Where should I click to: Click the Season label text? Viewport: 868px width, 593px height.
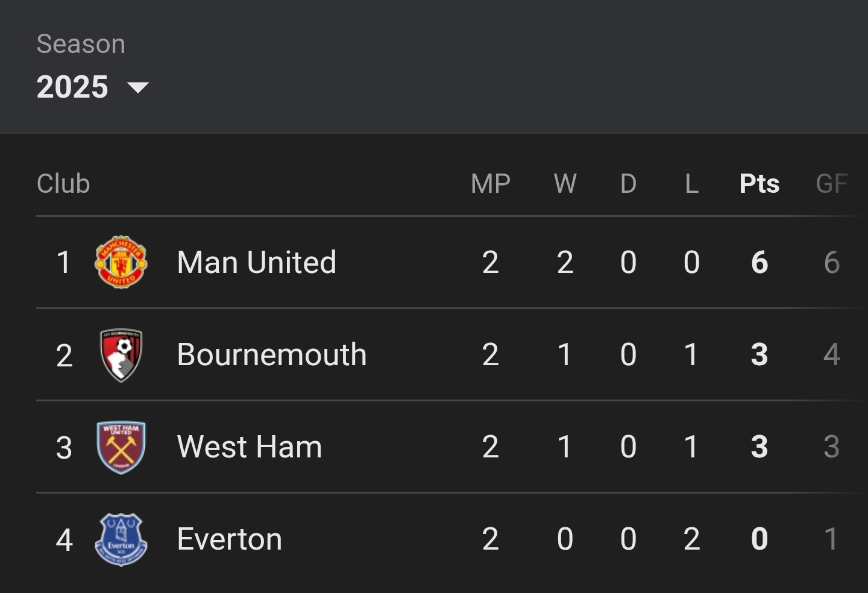[81, 44]
